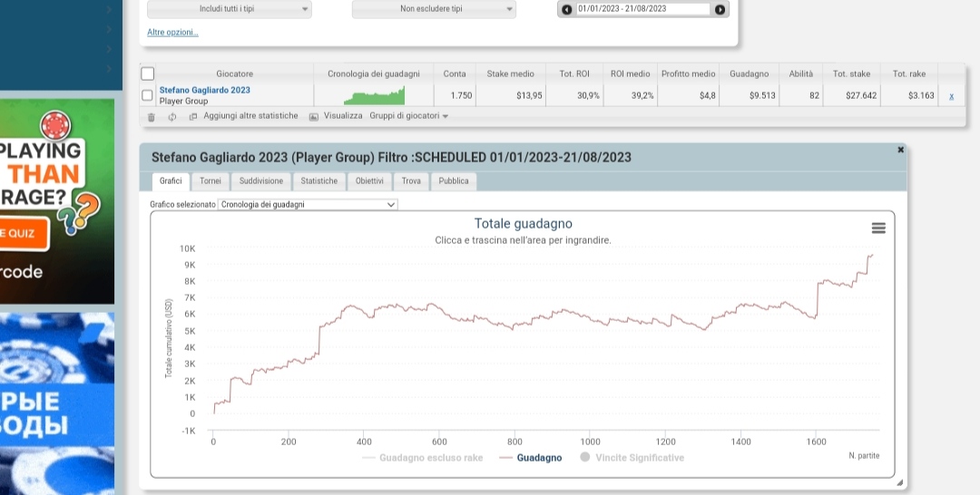
Task: Click the previous date range arrow
Action: click(x=567, y=9)
